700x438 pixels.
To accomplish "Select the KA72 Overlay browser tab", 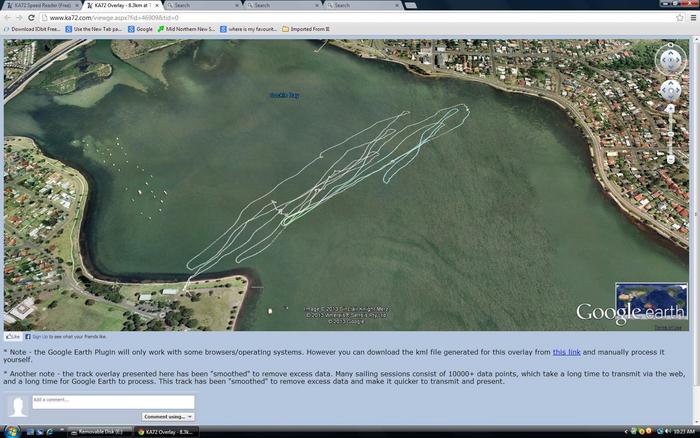I will coord(120,5).
